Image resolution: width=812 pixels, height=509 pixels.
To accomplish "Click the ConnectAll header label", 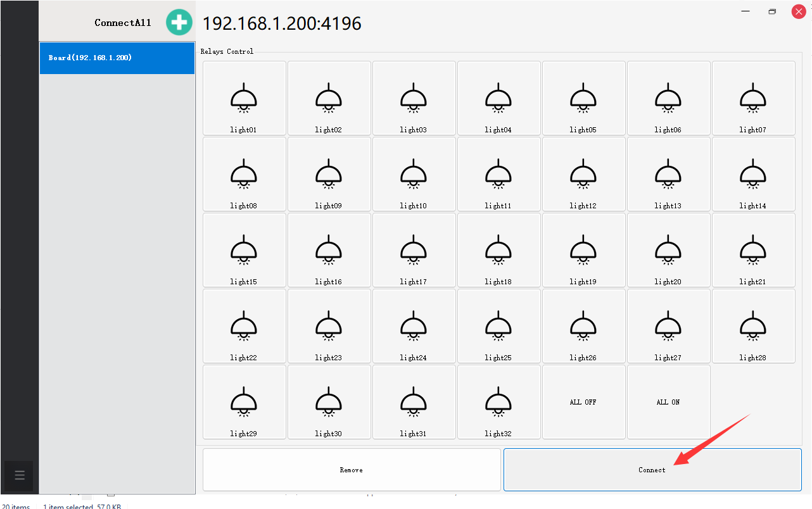I will click(x=123, y=23).
